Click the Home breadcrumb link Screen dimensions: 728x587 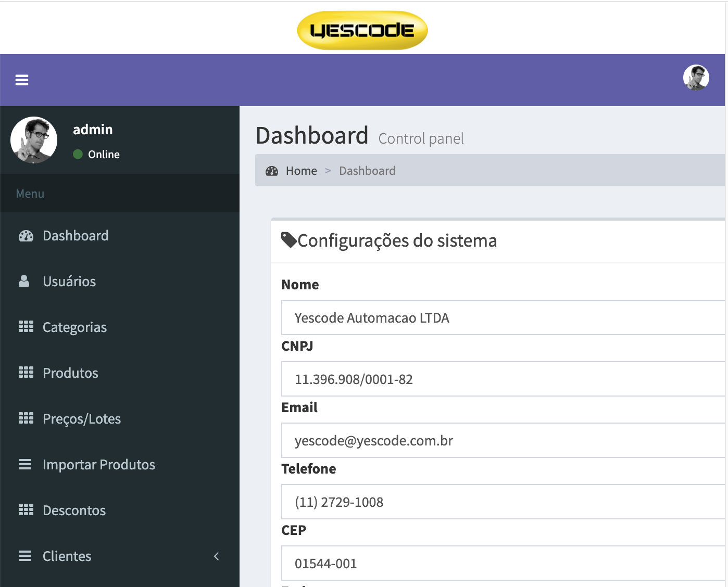click(x=301, y=171)
